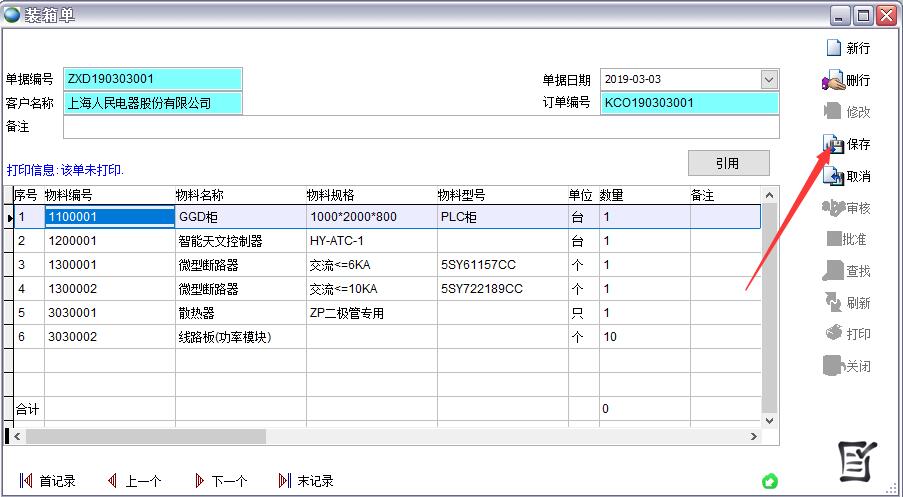The image size is (903, 497).
Task: Jump to 末记录 (last record)
Action: [285, 481]
